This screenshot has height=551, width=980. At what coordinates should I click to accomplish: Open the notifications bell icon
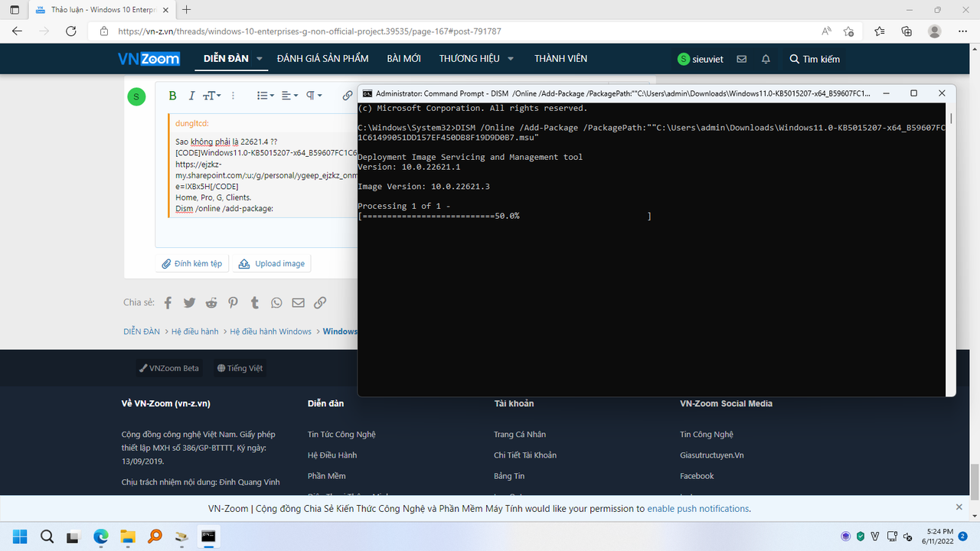tap(766, 59)
